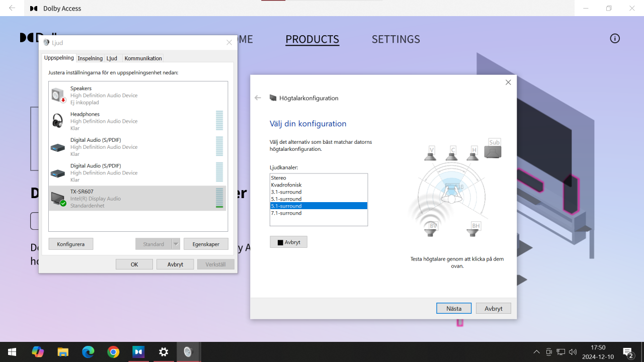This screenshot has width=644, height=362.
Task: Click the back arrow in Dolby Access title bar
Action: [x=12, y=8]
